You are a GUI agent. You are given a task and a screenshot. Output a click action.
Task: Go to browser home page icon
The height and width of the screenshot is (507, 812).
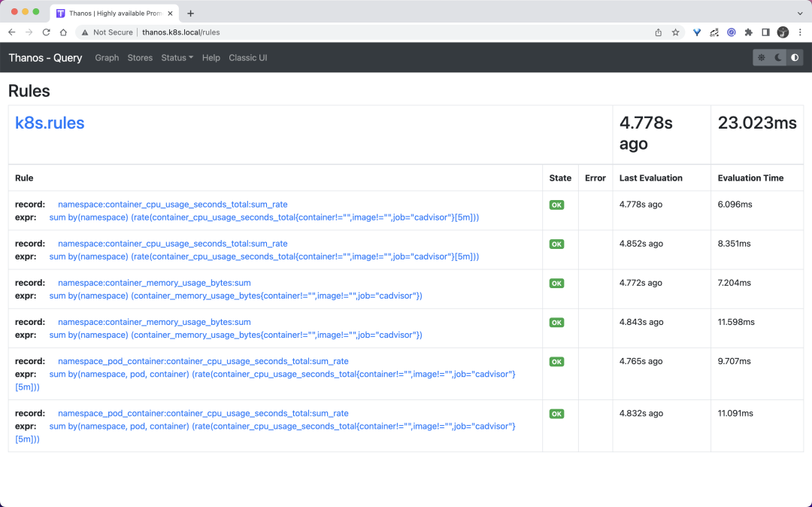point(63,32)
